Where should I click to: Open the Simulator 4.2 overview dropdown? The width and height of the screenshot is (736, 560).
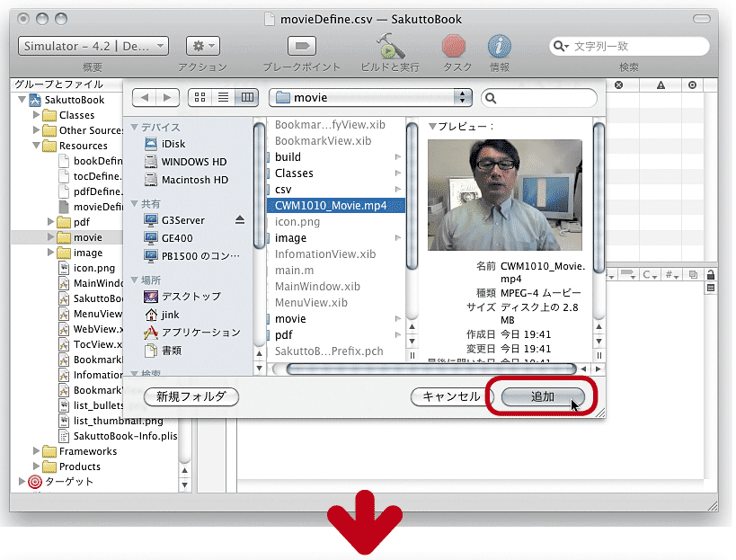pos(93,46)
